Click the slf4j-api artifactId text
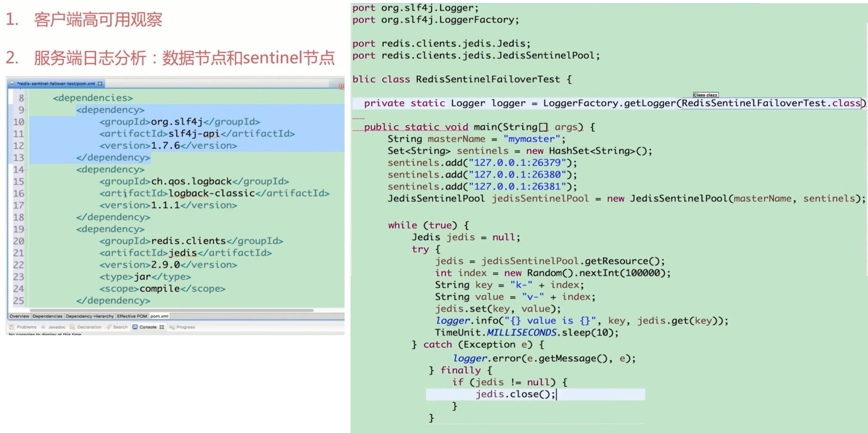This screenshot has width=868, height=433. click(194, 134)
